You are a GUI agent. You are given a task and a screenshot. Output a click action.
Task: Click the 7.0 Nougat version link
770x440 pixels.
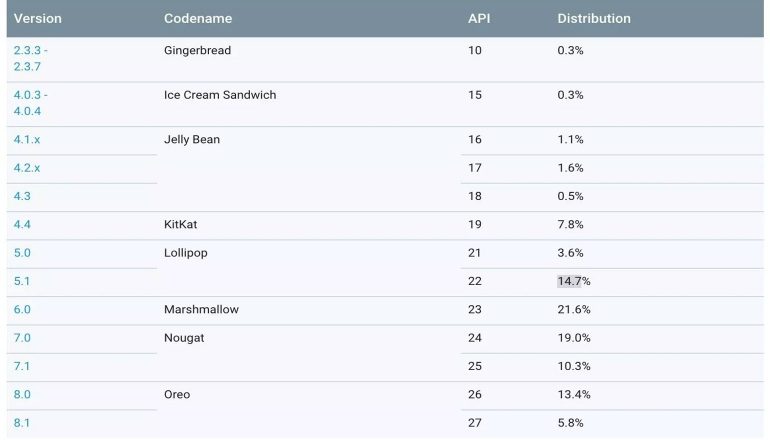23,338
